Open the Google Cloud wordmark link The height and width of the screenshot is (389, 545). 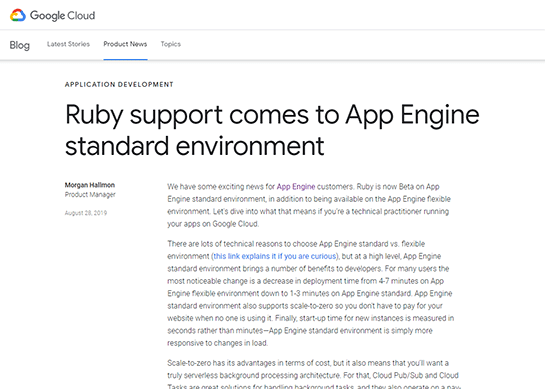63,16
